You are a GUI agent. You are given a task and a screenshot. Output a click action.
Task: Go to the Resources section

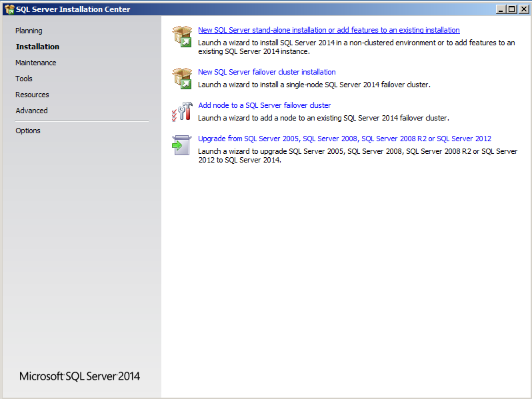click(32, 95)
